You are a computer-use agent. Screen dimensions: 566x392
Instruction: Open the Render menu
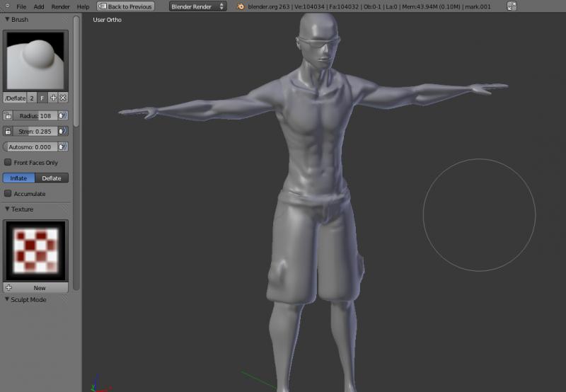60,6
